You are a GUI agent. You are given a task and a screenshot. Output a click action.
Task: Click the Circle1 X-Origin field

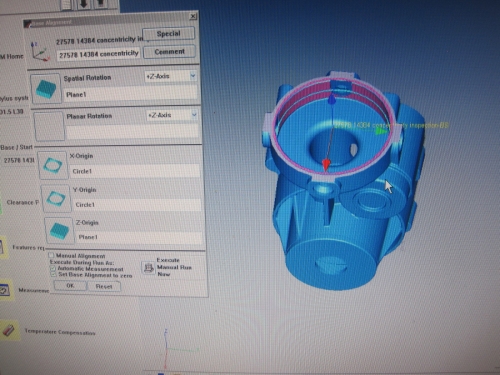click(x=135, y=171)
